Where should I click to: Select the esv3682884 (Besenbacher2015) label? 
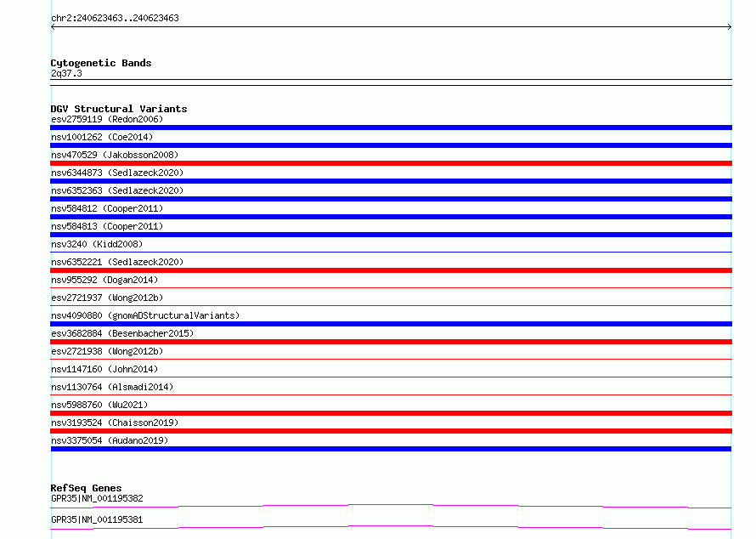pos(122,333)
